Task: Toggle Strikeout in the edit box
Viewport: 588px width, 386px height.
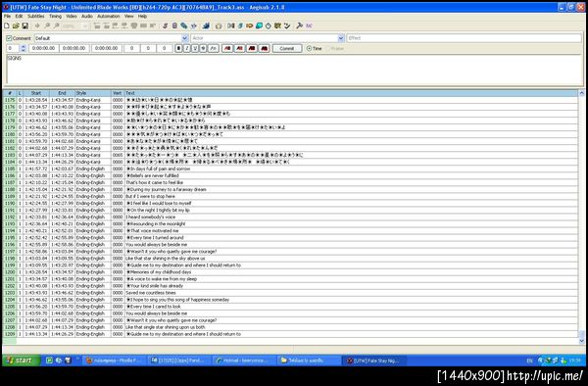Action: pyautogui.click(x=203, y=48)
